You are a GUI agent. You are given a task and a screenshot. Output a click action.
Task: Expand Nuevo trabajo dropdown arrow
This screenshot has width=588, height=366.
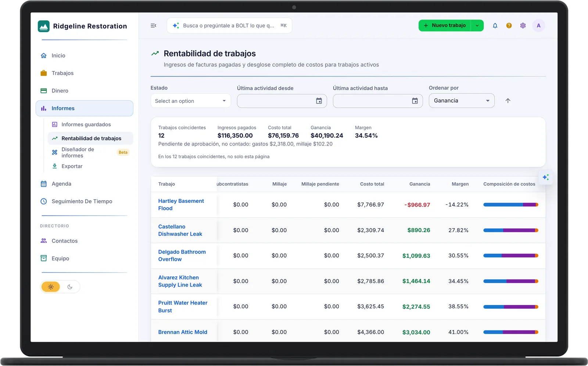click(477, 26)
